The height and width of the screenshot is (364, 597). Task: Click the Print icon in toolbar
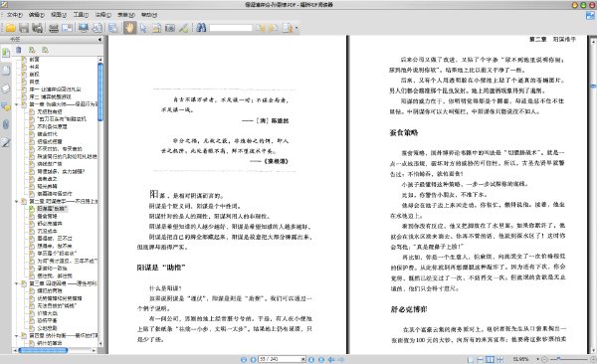pyautogui.click(x=54, y=28)
